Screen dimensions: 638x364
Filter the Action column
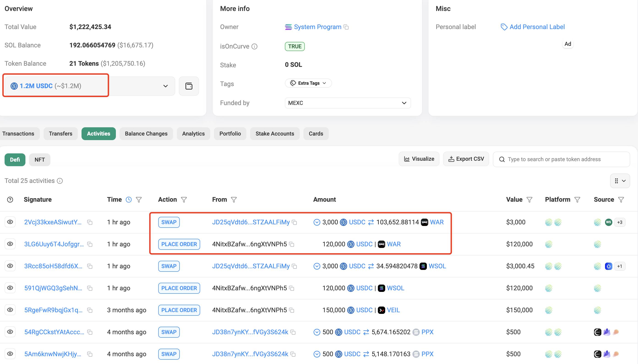point(184,199)
